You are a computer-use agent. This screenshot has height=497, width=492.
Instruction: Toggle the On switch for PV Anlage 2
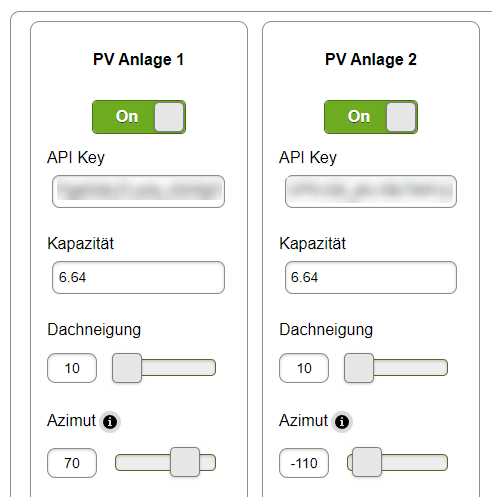(x=371, y=117)
